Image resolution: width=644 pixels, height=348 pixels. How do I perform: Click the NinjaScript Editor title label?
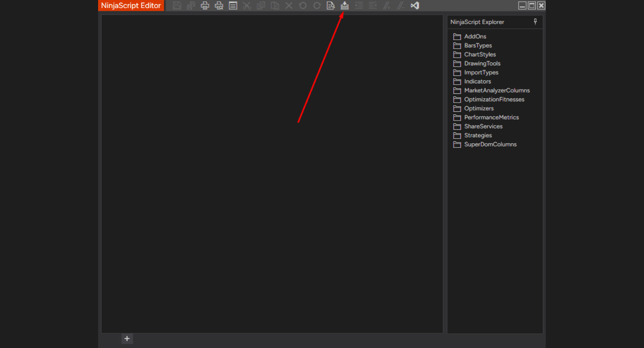(x=131, y=5)
